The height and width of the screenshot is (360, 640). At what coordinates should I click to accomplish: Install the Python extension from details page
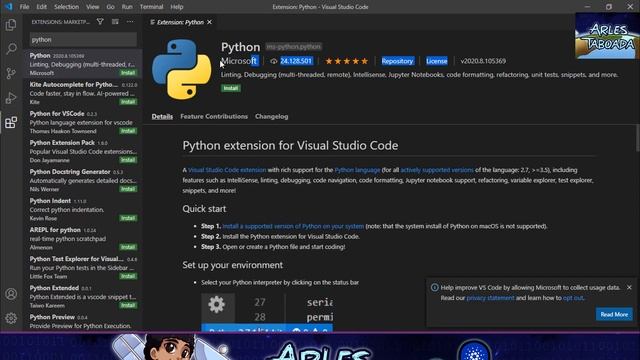231,88
